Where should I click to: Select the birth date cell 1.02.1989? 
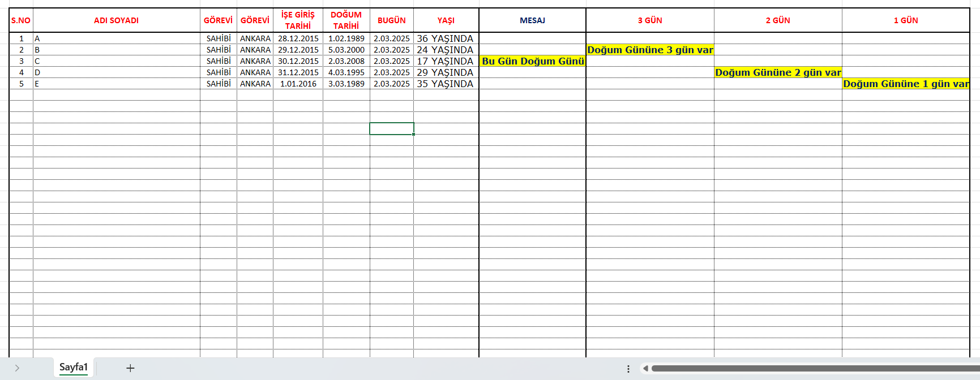[x=346, y=38]
